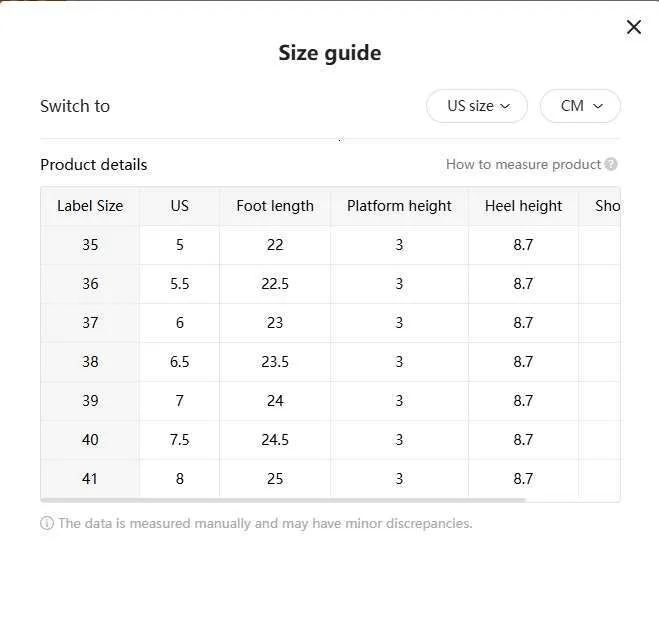The image size is (659, 637).
Task: Click the chevron in US size selector
Action: point(505,106)
